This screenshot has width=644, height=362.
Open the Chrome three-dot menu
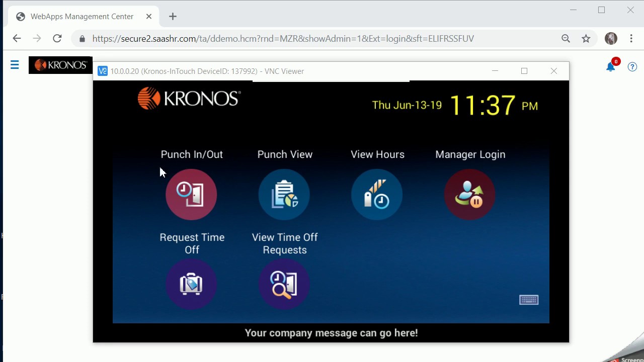pyautogui.click(x=631, y=38)
